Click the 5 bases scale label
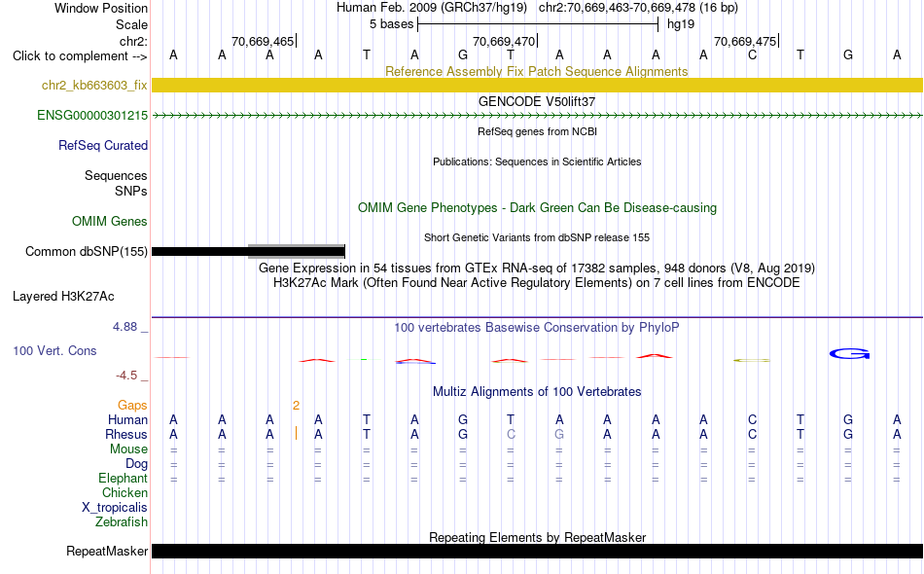The height and width of the screenshot is (574, 924). (391, 24)
